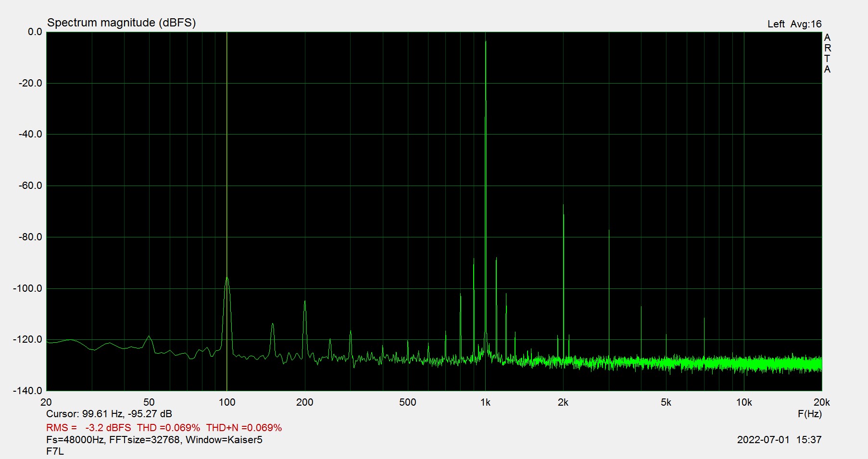This screenshot has height=459, width=868.
Task: Click the 'F7L' label
Action: 55,451
